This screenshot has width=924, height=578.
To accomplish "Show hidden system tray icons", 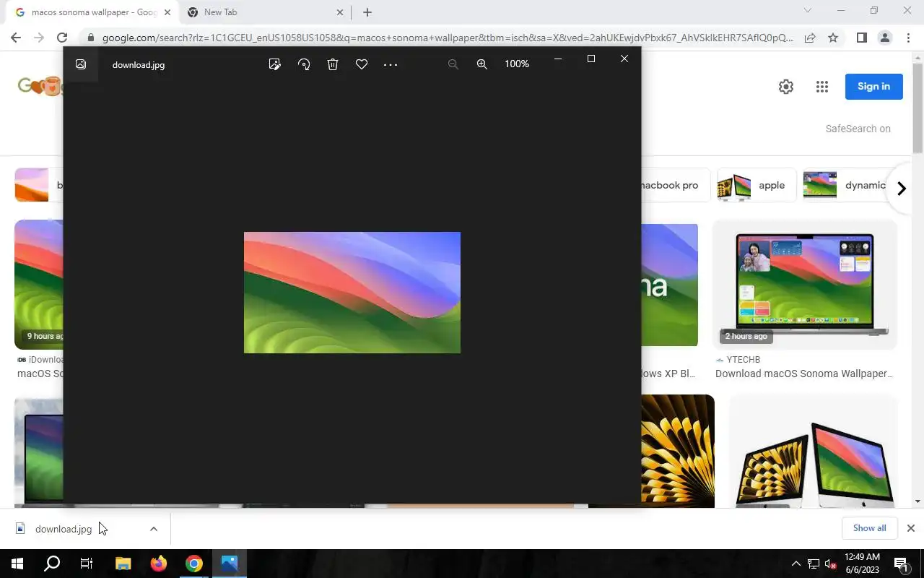I will [796, 564].
